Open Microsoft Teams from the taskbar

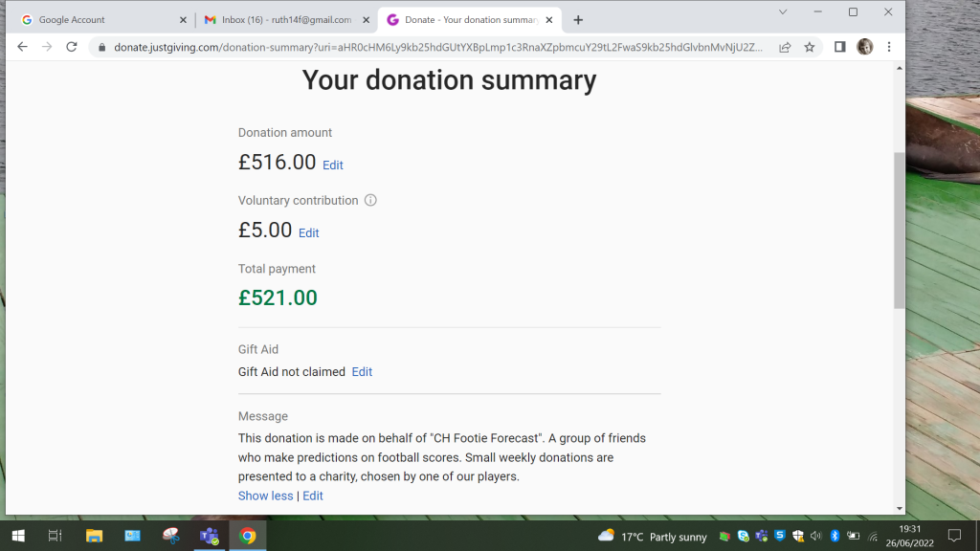point(209,536)
